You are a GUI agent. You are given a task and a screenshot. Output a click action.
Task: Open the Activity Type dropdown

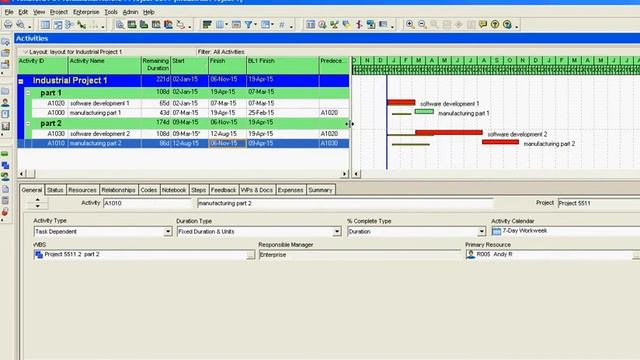(168, 232)
